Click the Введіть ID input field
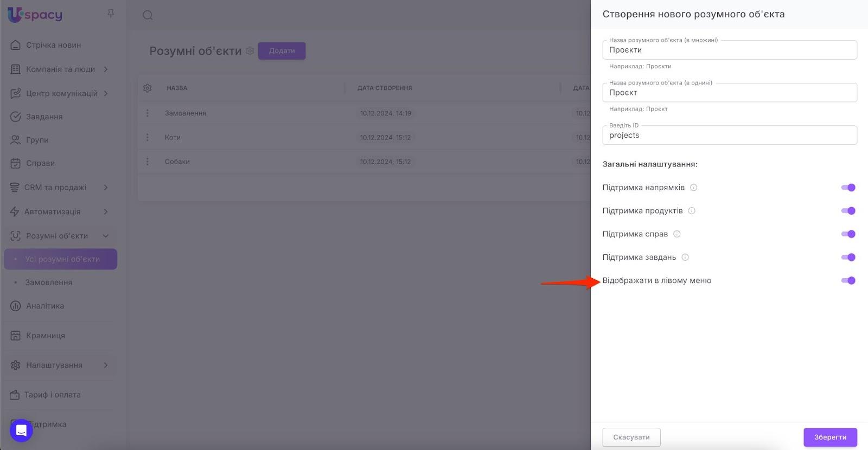The height and width of the screenshot is (450, 868). [729, 136]
